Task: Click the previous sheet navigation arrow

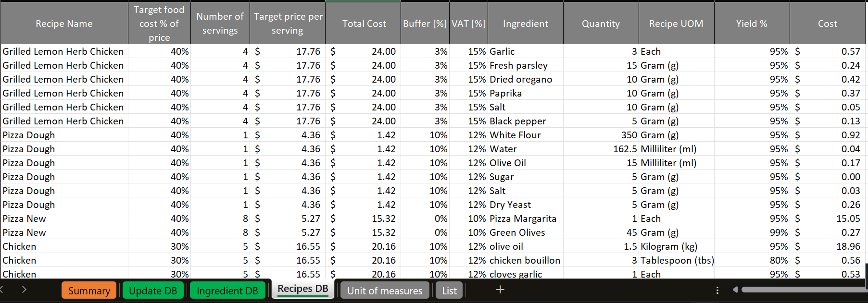Action: point(2,290)
